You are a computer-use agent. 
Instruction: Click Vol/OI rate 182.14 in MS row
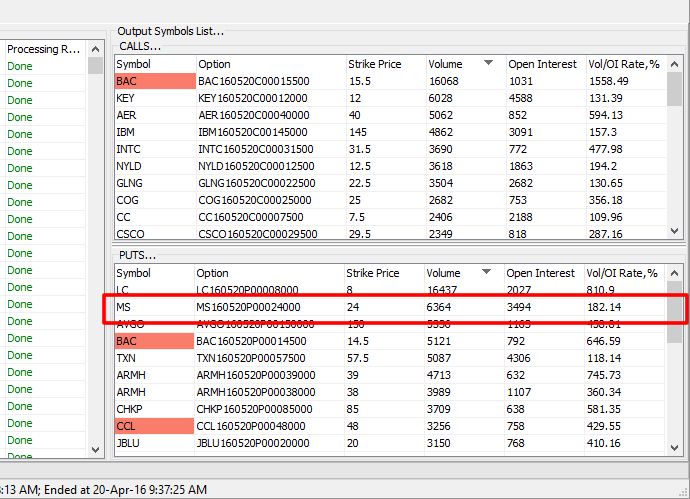coord(604,307)
